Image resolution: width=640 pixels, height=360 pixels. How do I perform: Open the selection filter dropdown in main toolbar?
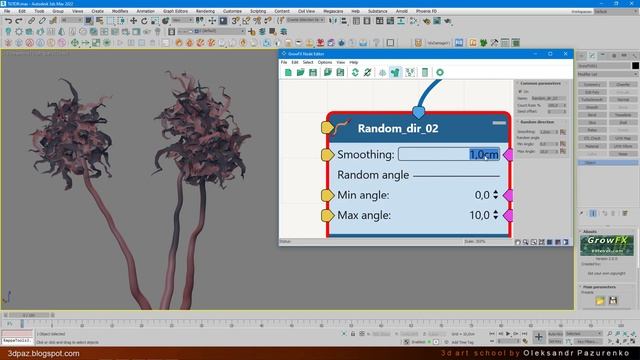pyautogui.click(x=71, y=20)
